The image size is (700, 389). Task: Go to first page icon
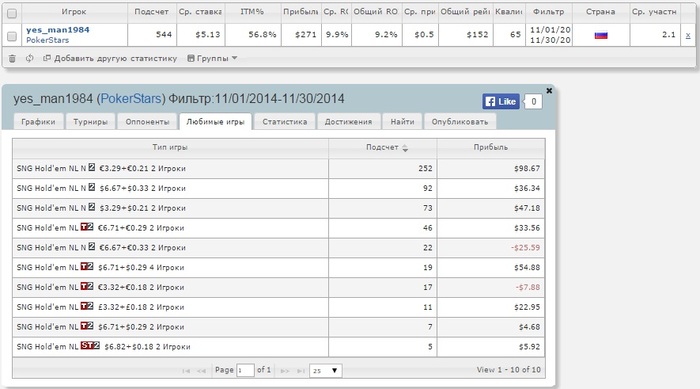(x=186, y=371)
